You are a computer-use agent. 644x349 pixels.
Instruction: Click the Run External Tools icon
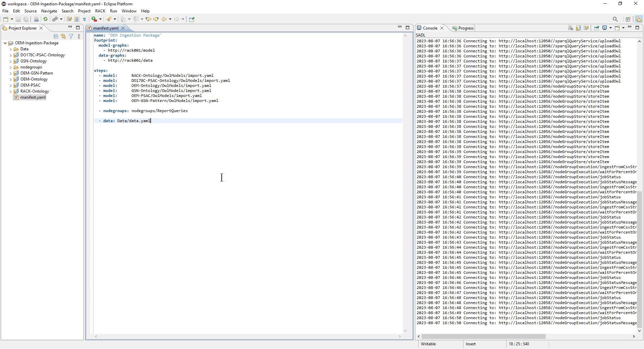95,19
